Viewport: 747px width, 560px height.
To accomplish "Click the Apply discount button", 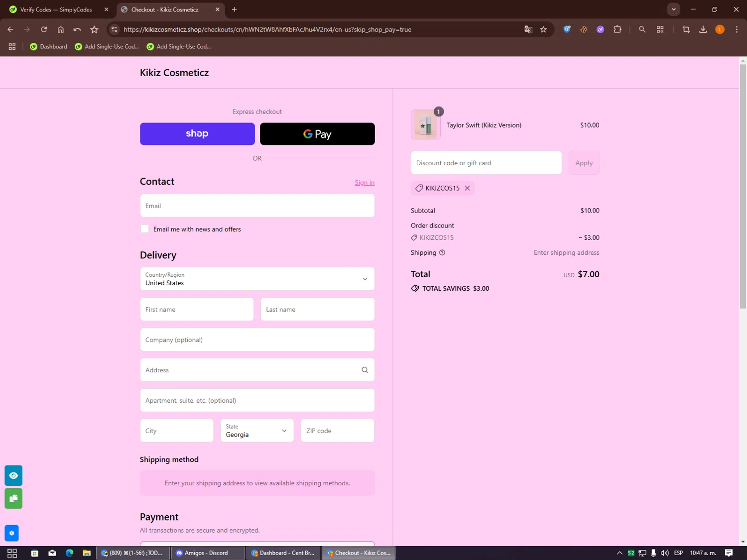I will pyautogui.click(x=584, y=163).
